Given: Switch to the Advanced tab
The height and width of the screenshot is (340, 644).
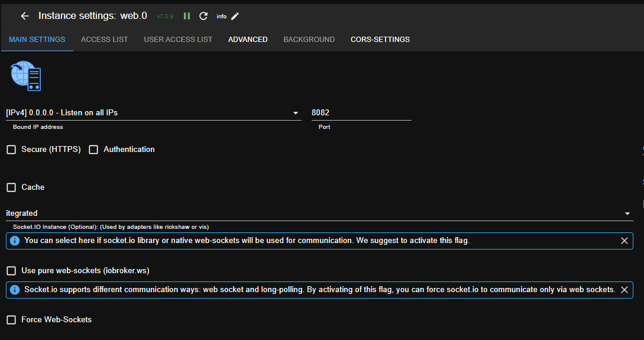Looking at the screenshot, I should 248,40.
